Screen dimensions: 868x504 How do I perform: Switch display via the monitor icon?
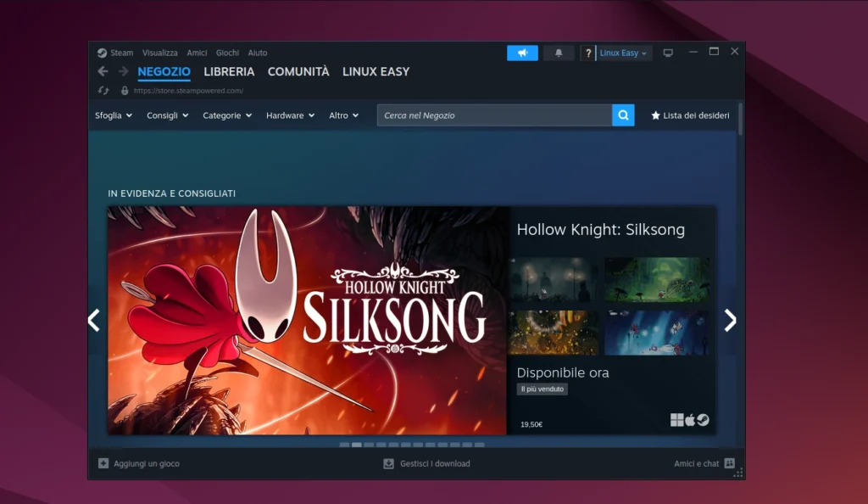pos(668,53)
